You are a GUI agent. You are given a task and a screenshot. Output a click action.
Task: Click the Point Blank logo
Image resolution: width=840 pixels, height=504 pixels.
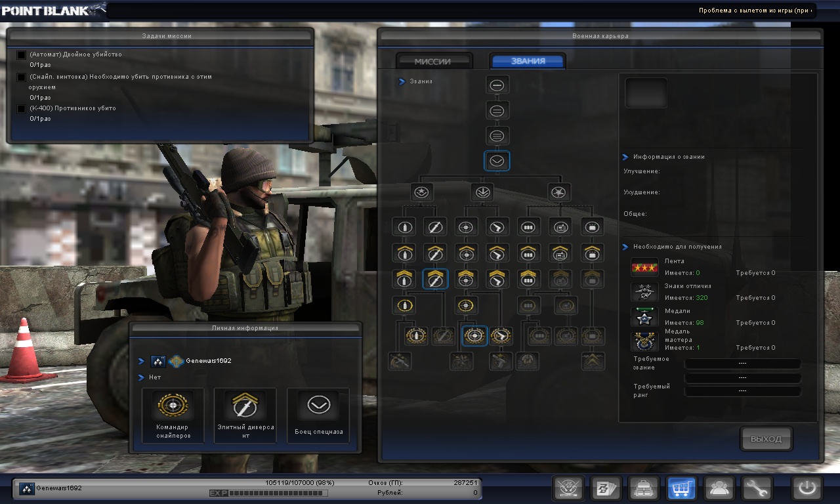[x=53, y=9]
